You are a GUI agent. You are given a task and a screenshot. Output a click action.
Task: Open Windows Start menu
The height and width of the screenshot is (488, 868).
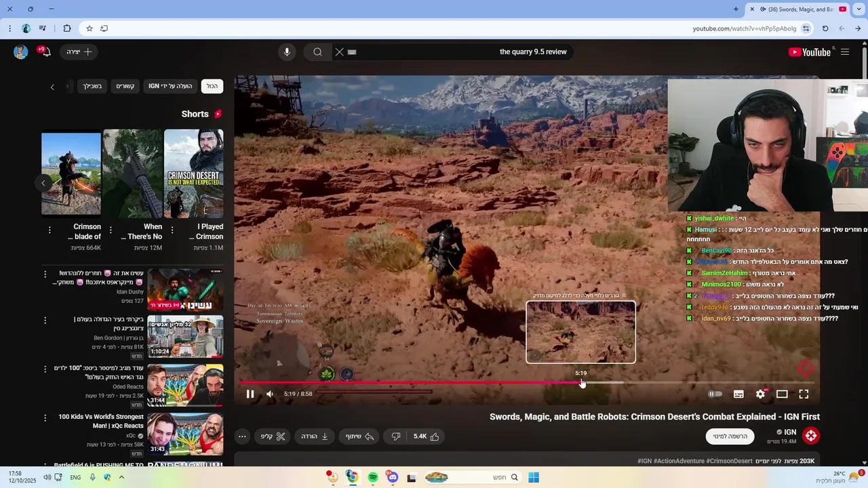coord(534,477)
